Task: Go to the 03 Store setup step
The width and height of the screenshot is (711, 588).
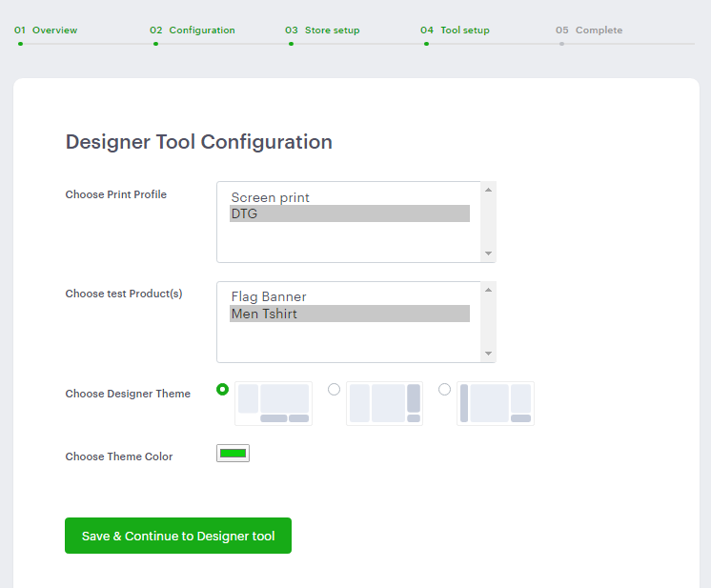Action: [x=322, y=30]
